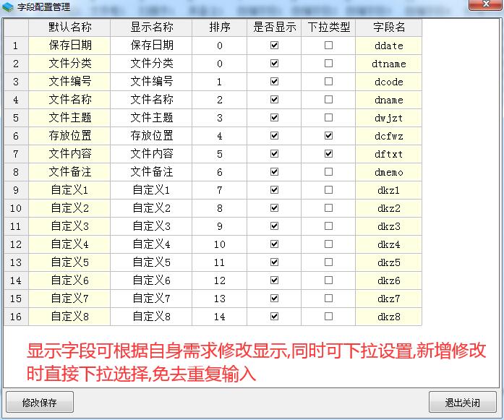Click the app icon in title bar

tap(8, 6)
